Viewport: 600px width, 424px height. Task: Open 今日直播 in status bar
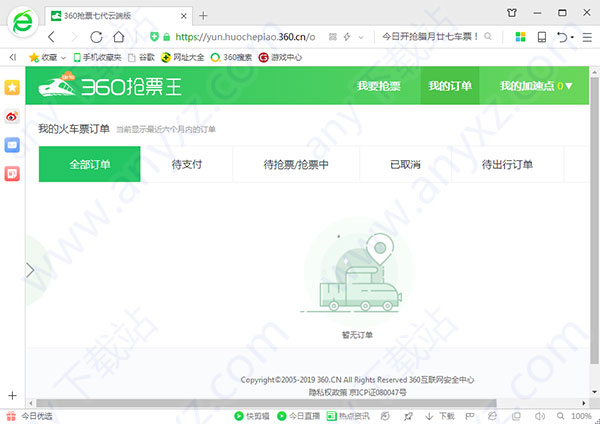298,416
